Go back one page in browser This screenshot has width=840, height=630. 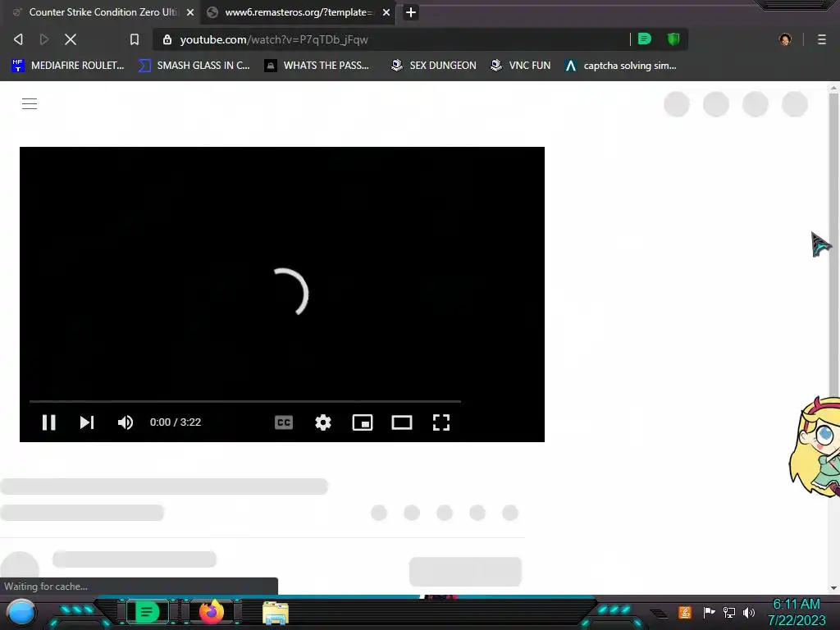pos(18,39)
